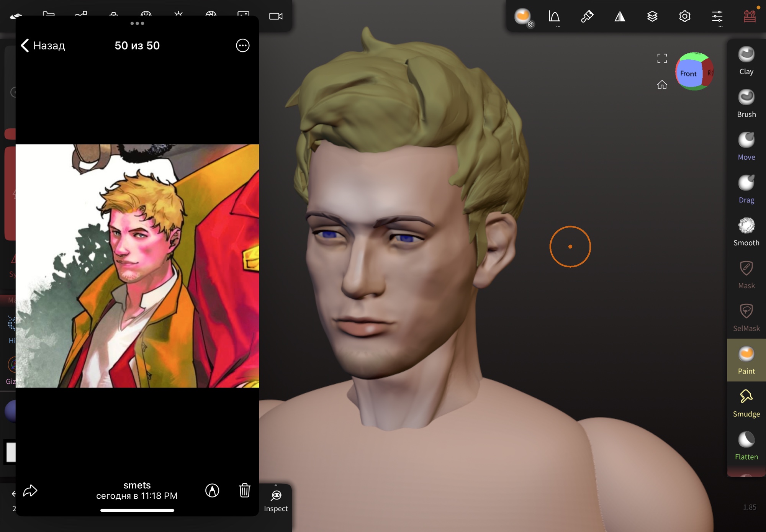Click the Front face of view cube
The width and height of the screenshot is (766, 532).
pyautogui.click(x=688, y=74)
